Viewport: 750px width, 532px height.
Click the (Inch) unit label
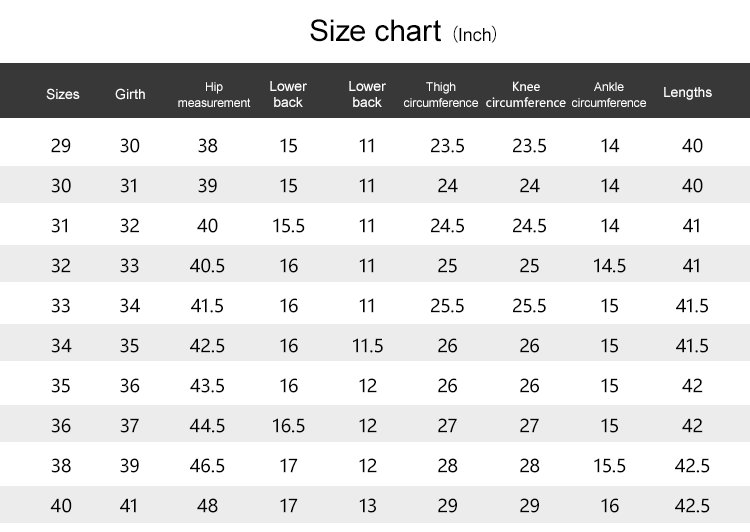pos(475,35)
